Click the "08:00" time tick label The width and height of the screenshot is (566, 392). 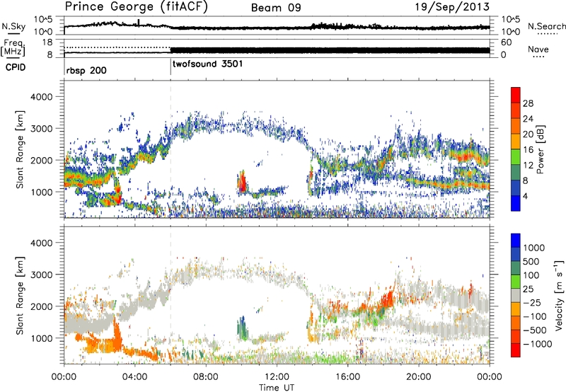206,377
